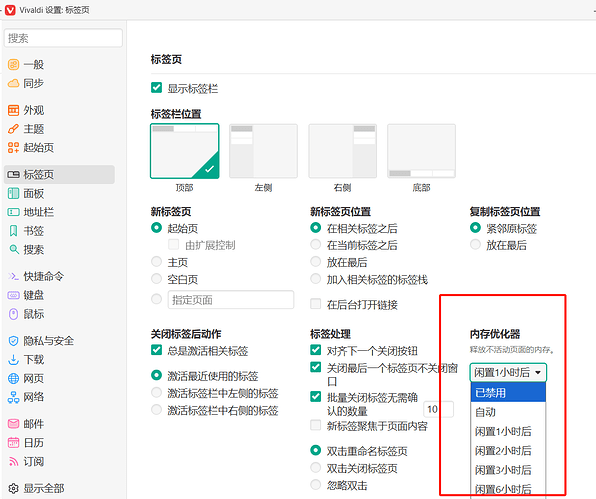Open the 内存优化器 dropdown showing 闲置1小时后
This screenshot has height=499, width=596.
(508, 372)
